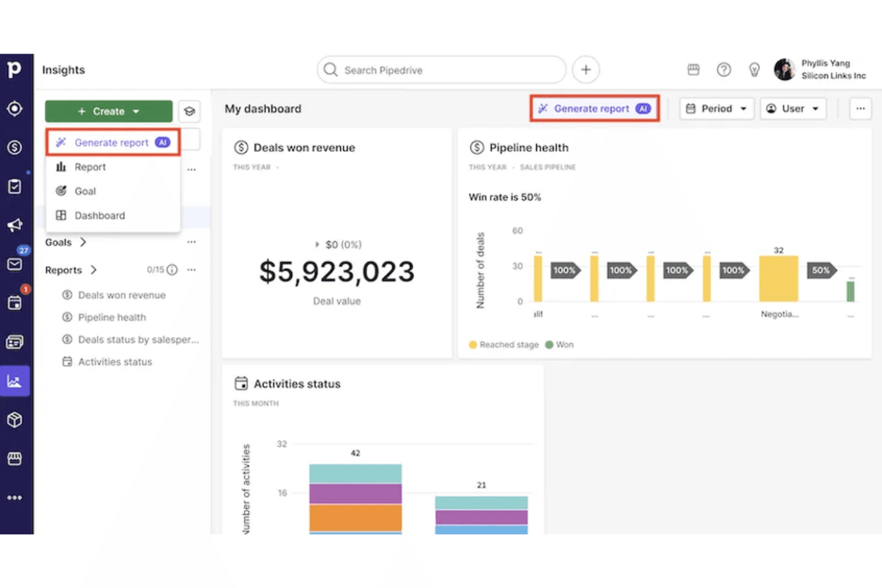Click the quick-add plus button by search
This screenshot has width=882, height=588.
click(x=586, y=70)
